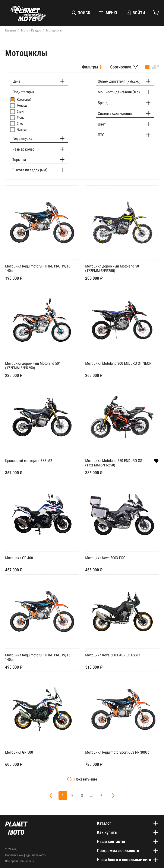Click the sorting funnel icon
164x868 pixels.
135,67
